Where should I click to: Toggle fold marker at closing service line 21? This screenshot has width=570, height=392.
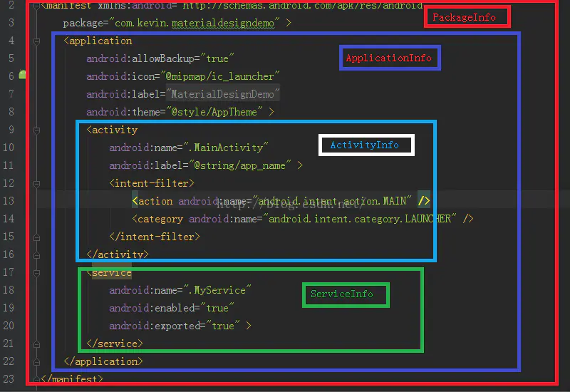pyautogui.click(x=36, y=344)
